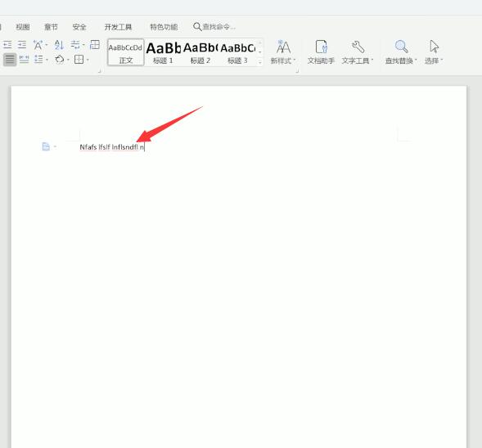This screenshot has height=448, width=482.
Task: Toggle the show table gridlines icon
Action: (95, 45)
